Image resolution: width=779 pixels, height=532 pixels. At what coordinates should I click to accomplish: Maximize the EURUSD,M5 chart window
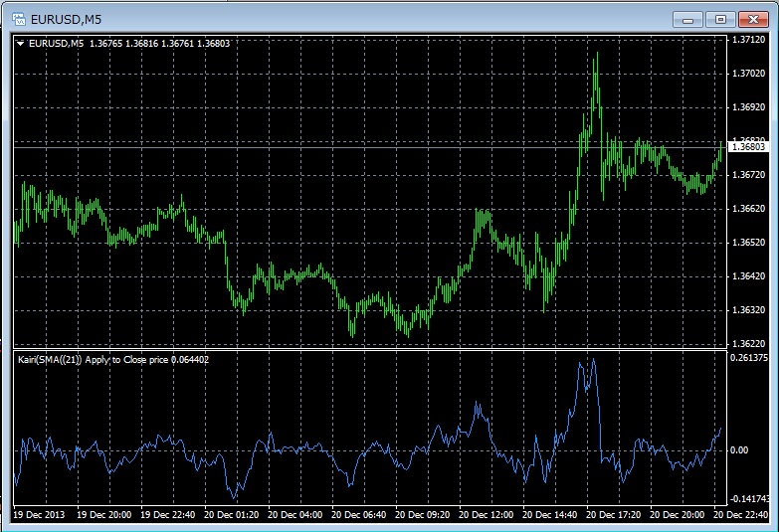(718, 18)
